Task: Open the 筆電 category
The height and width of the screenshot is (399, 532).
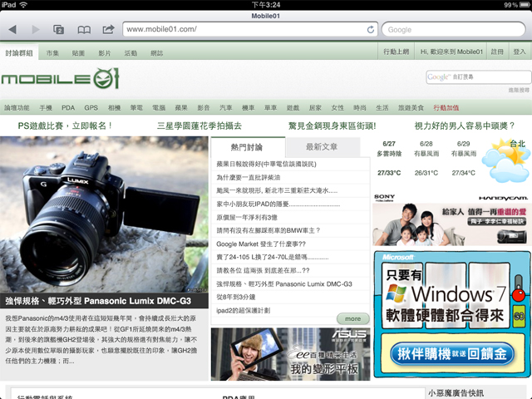Action: 136,108
